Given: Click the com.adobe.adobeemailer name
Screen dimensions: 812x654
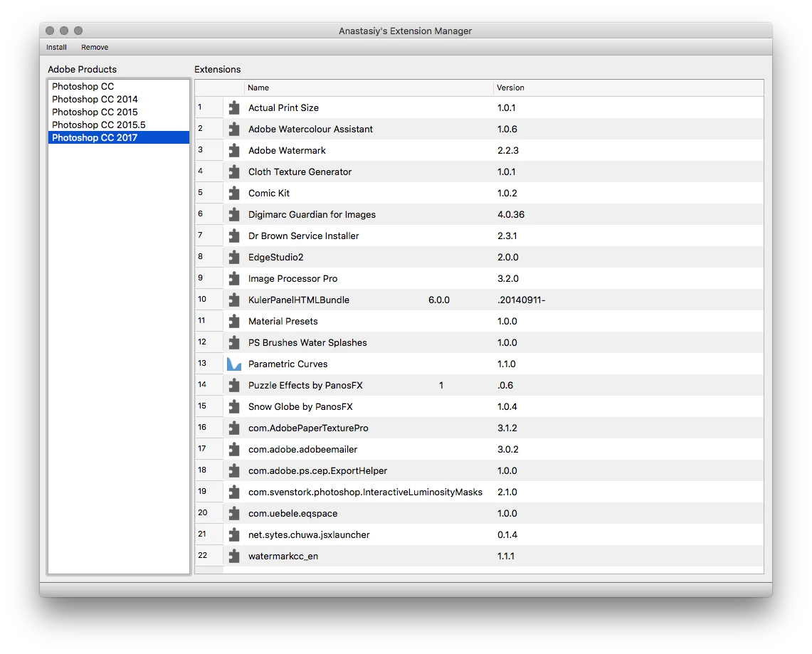Looking at the screenshot, I should 302,450.
